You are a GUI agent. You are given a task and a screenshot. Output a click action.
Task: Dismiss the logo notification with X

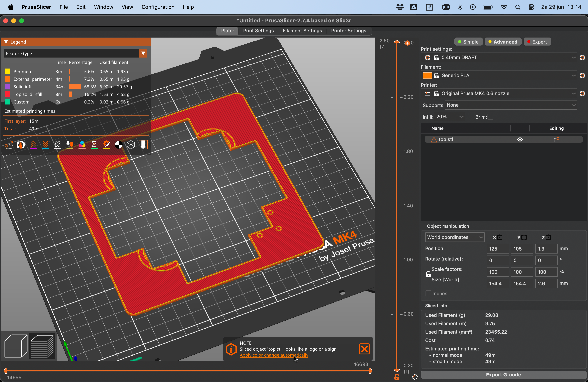click(364, 349)
